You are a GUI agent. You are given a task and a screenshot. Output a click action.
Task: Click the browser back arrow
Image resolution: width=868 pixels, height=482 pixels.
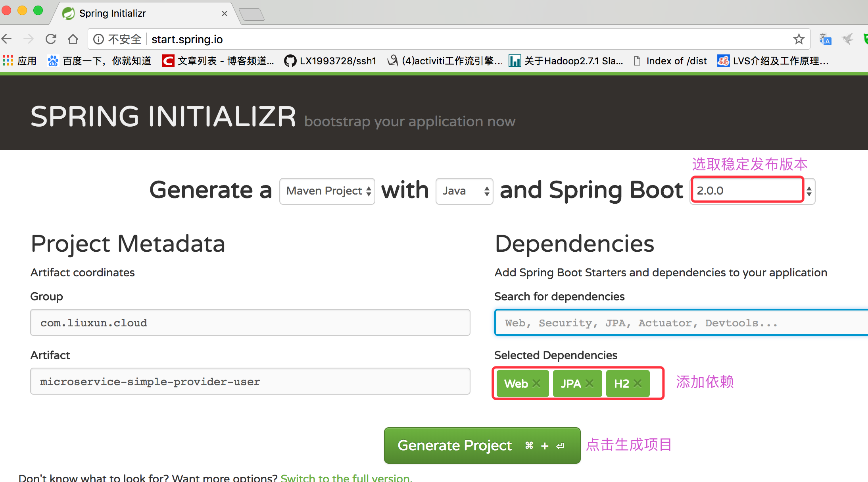(7, 39)
